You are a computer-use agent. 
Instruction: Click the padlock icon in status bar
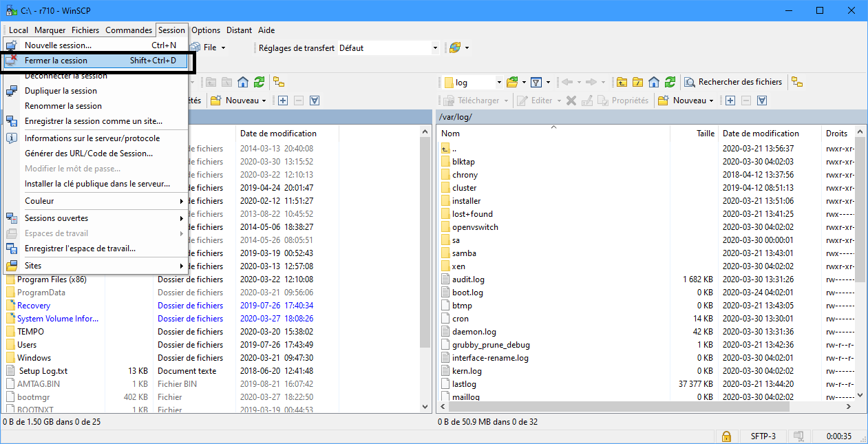(726, 436)
